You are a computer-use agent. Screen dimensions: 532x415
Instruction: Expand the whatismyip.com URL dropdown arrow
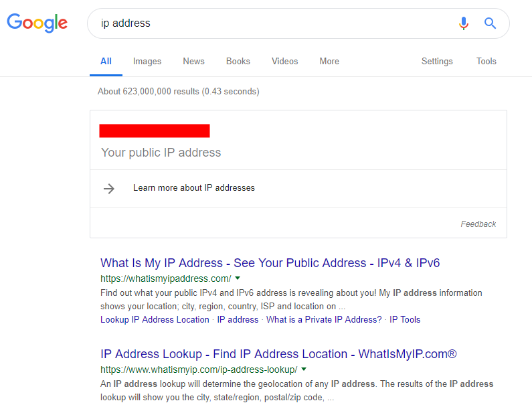click(304, 369)
